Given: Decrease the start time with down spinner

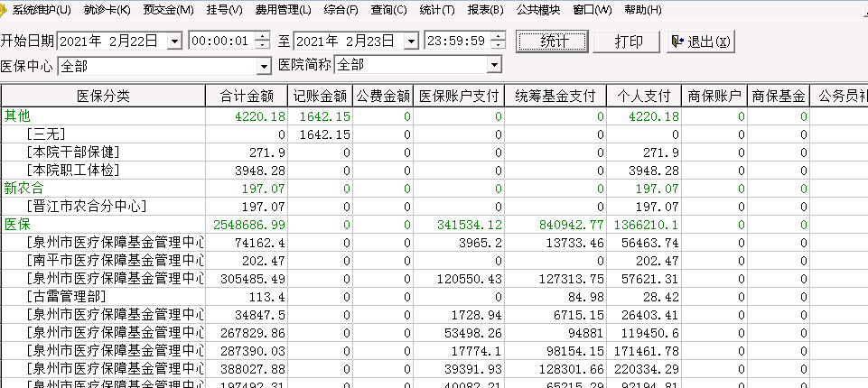Looking at the screenshot, I should click(263, 45).
